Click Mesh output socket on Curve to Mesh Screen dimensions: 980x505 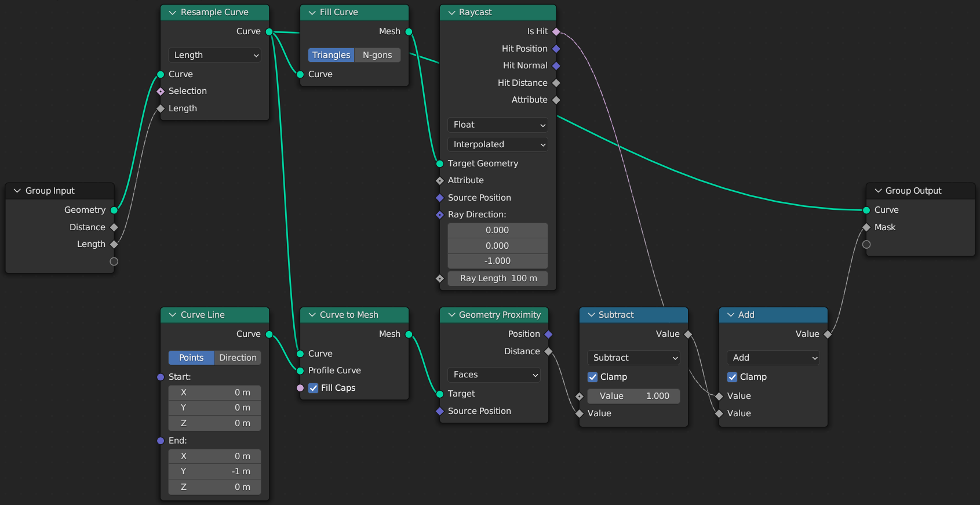click(409, 334)
